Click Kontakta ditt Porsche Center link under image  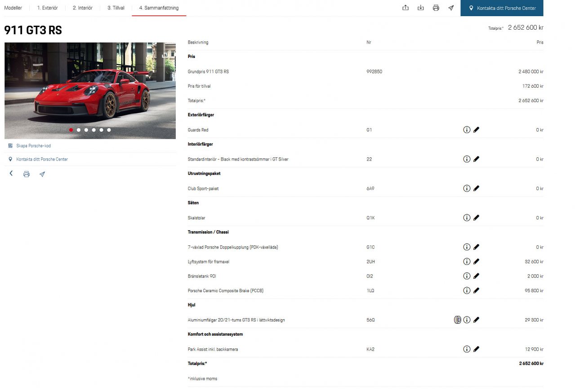point(42,159)
